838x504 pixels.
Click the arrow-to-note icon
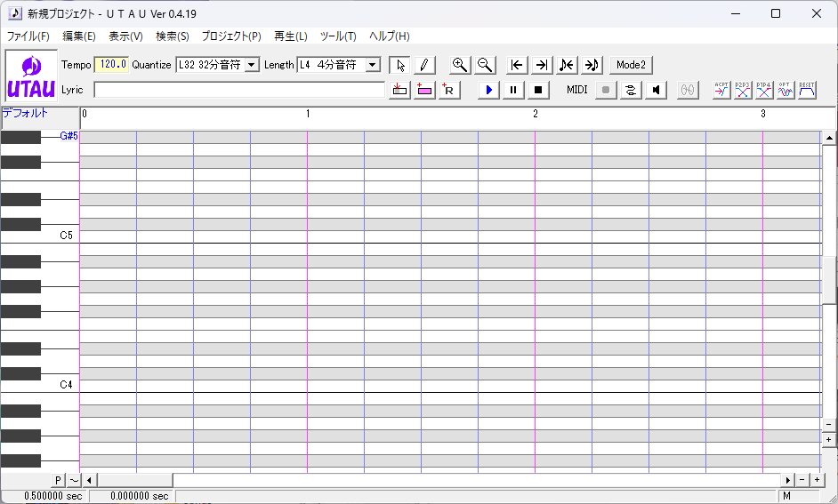pos(592,65)
